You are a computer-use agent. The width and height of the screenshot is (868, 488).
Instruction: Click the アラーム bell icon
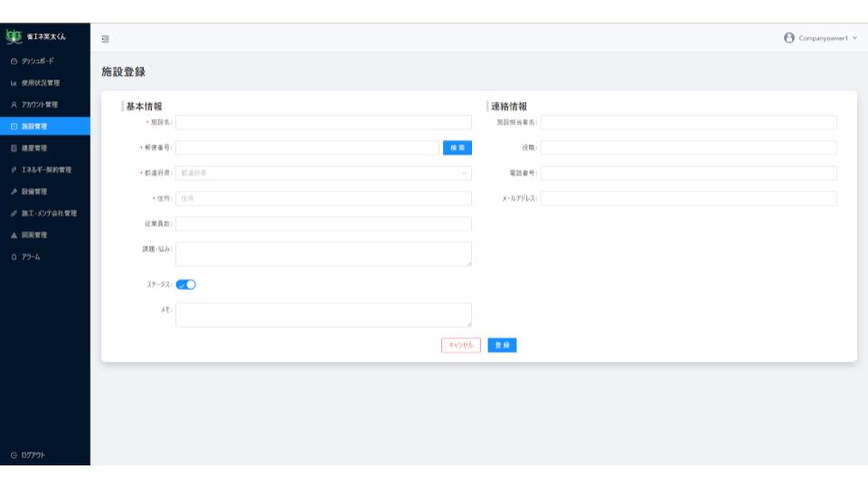pos(14,257)
